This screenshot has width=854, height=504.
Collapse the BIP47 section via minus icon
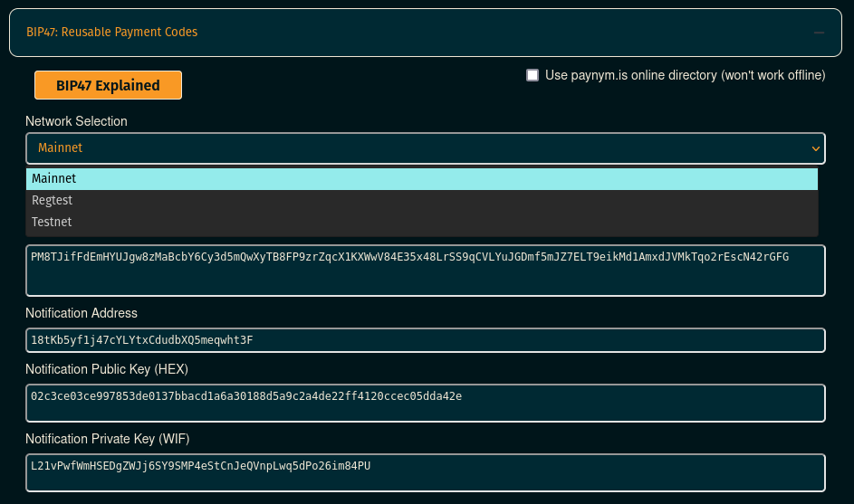[x=819, y=33]
